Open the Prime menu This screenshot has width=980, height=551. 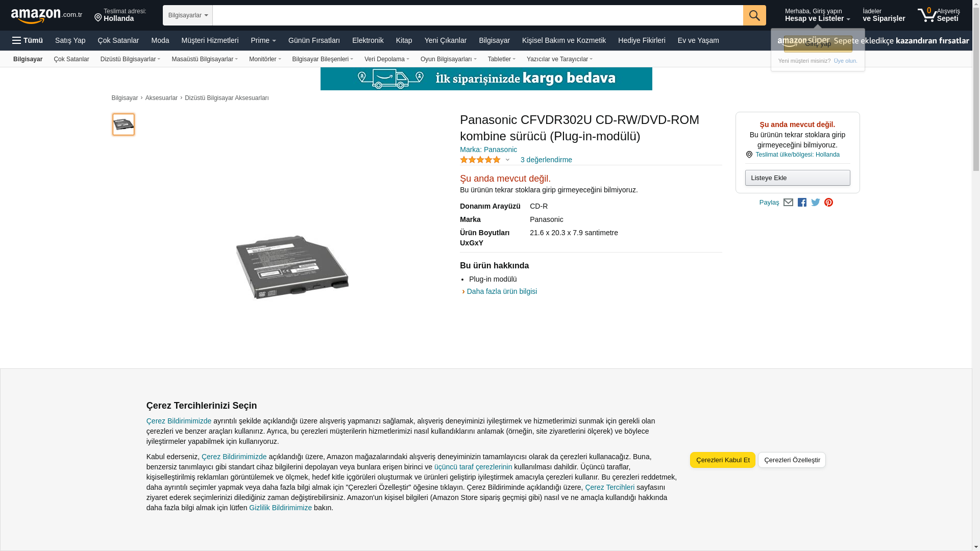263,40
